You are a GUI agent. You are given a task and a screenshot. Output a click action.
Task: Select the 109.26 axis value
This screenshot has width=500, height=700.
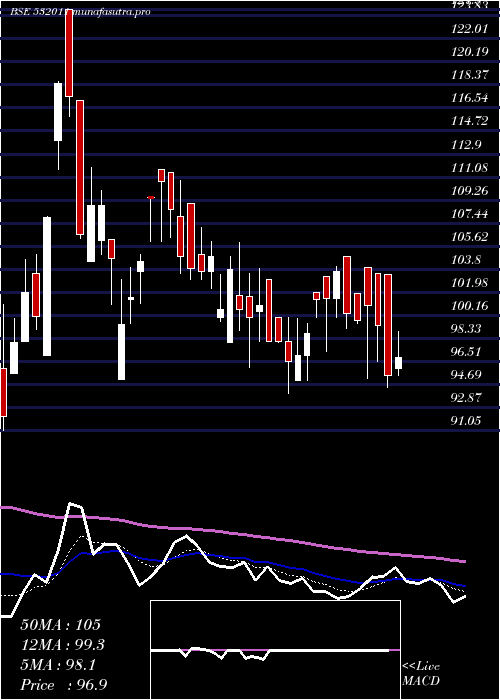tap(469, 191)
